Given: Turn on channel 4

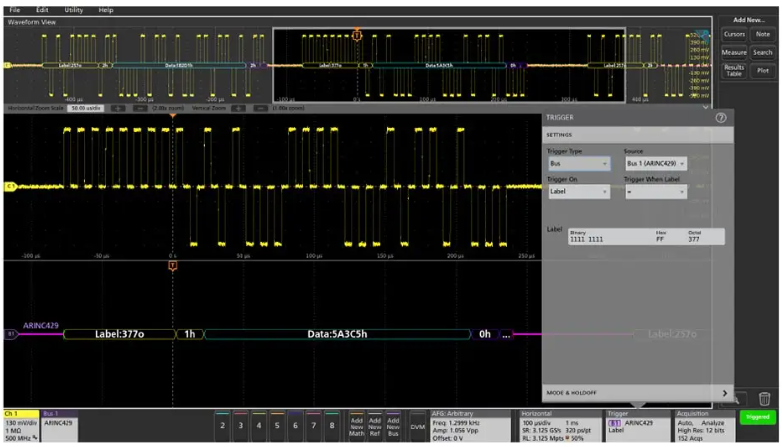Looking at the screenshot, I should click(258, 426).
